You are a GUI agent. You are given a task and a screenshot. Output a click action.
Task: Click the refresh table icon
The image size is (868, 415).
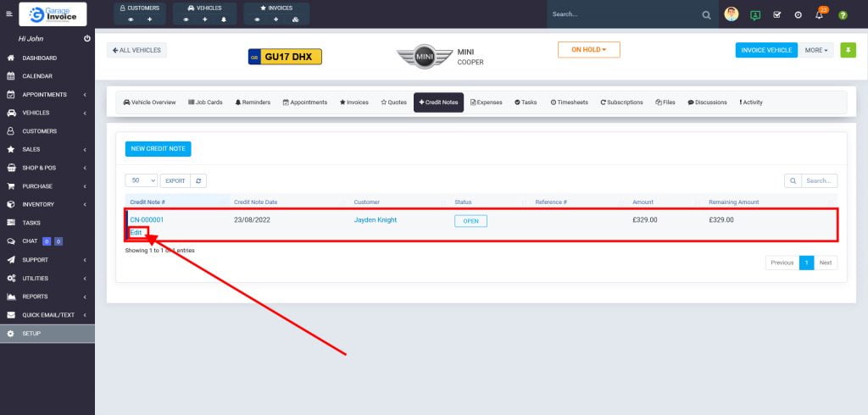(198, 180)
